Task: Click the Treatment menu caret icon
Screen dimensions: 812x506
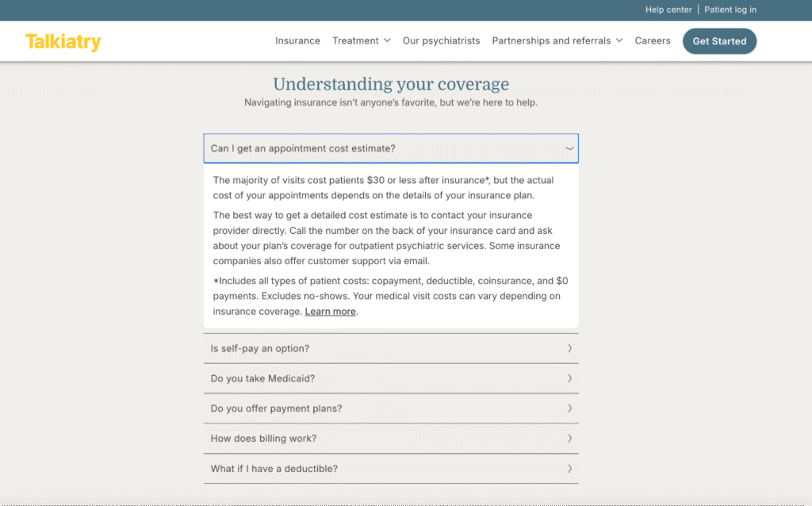Action: click(x=387, y=41)
